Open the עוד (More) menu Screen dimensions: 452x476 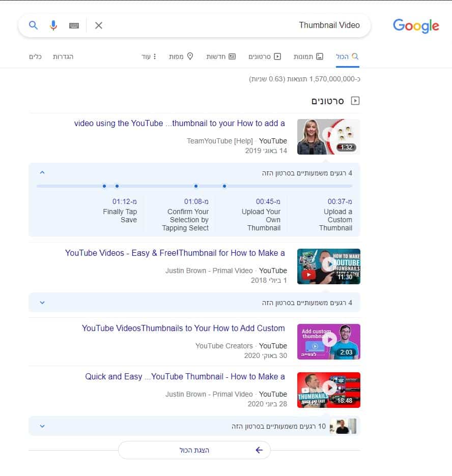click(149, 56)
